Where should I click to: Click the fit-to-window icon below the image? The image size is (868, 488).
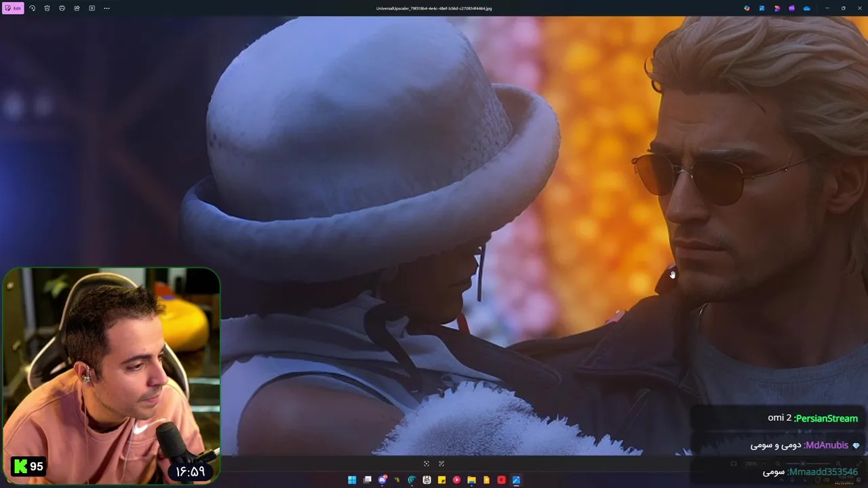pos(427,464)
